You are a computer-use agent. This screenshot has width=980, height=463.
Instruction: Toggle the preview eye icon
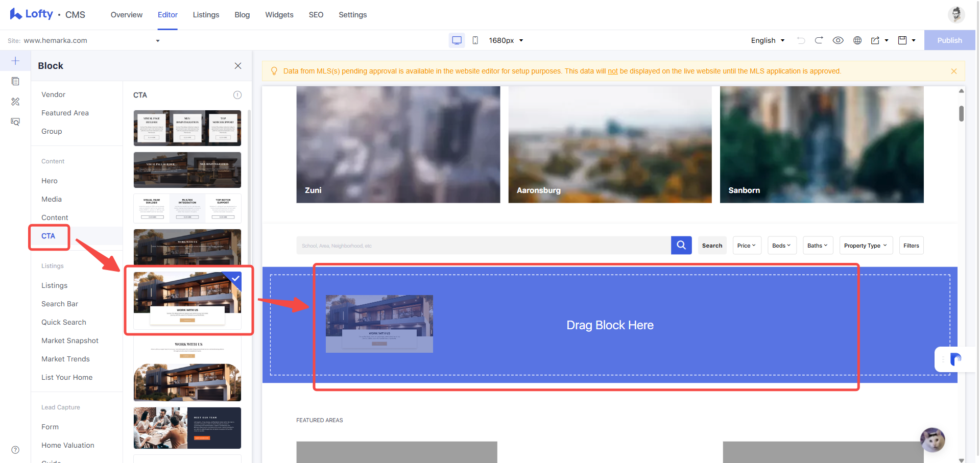pyautogui.click(x=838, y=40)
